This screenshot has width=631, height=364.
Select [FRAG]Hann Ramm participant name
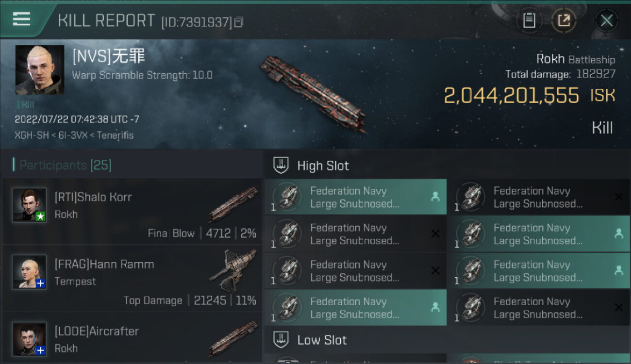(104, 265)
